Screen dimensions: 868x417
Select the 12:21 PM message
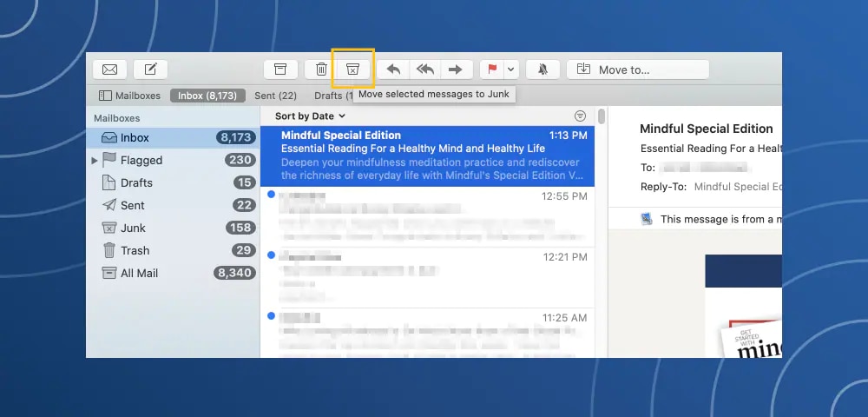(427, 277)
